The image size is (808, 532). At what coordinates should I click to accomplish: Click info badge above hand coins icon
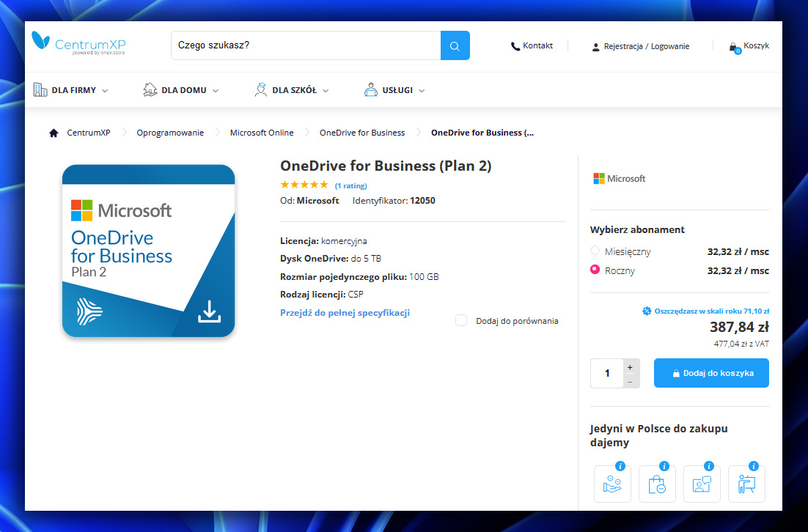point(620,466)
